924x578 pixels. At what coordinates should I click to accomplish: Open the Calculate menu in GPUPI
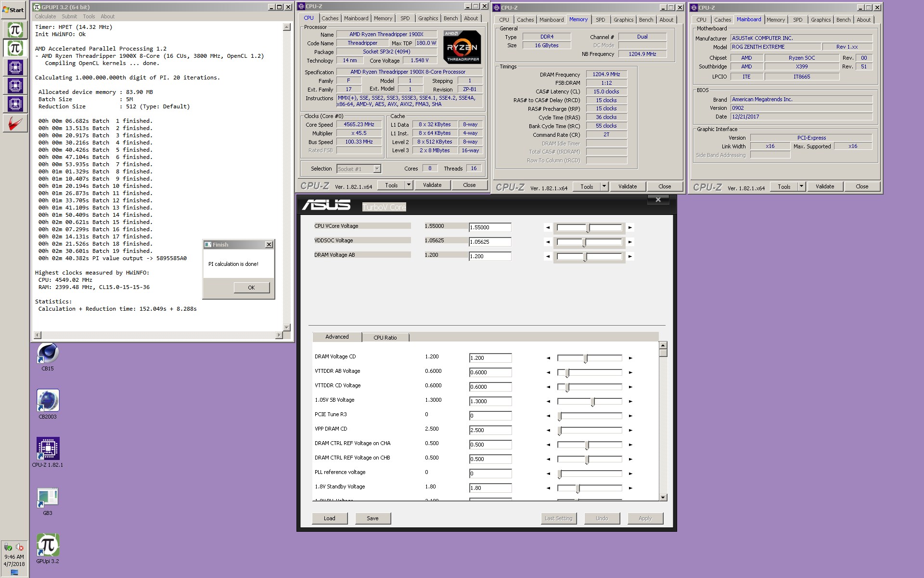coord(45,16)
